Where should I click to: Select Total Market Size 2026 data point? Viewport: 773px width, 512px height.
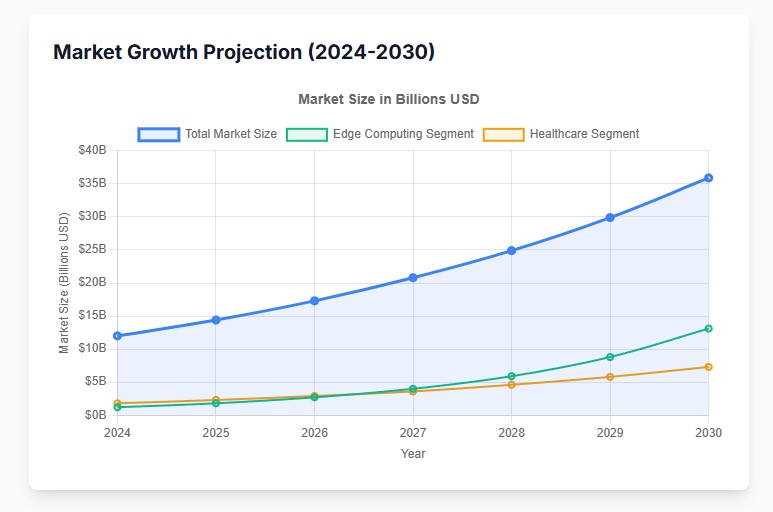coord(314,301)
